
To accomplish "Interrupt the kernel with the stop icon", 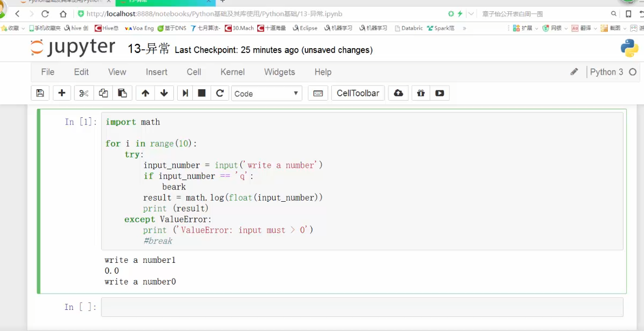I will click(x=202, y=94).
